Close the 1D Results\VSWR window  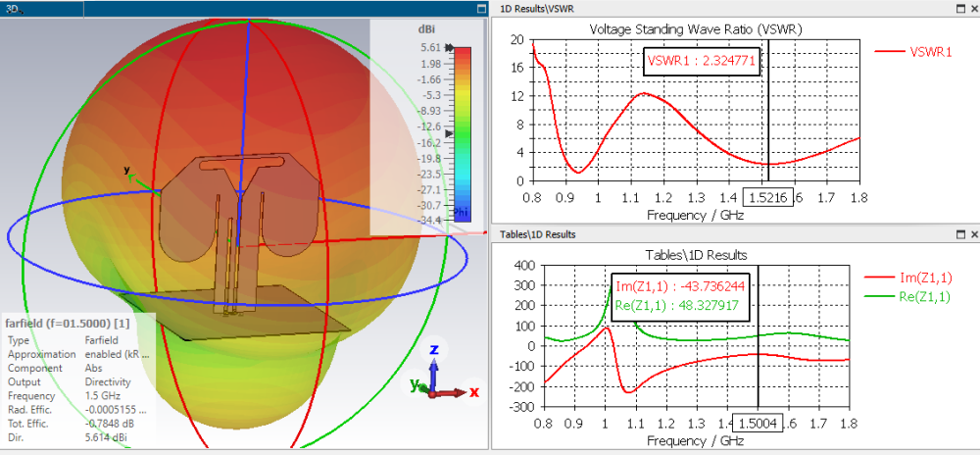coord(974,9)
